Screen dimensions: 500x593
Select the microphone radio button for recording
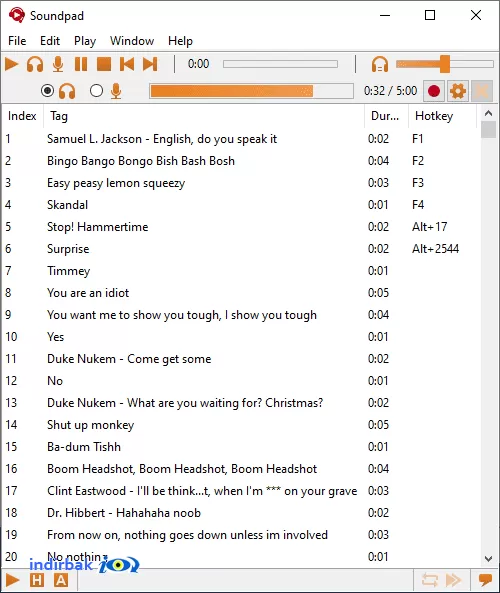(x=96, y=91)
